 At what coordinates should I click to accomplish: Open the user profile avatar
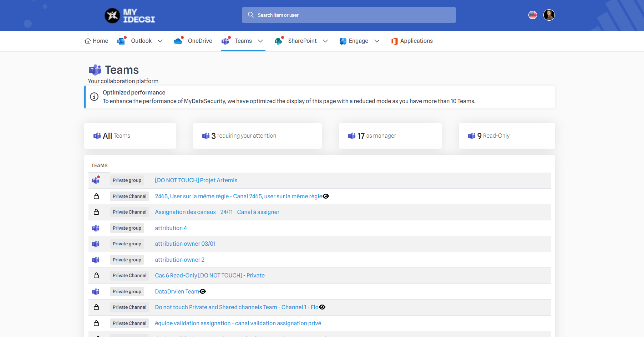(549, 15)
